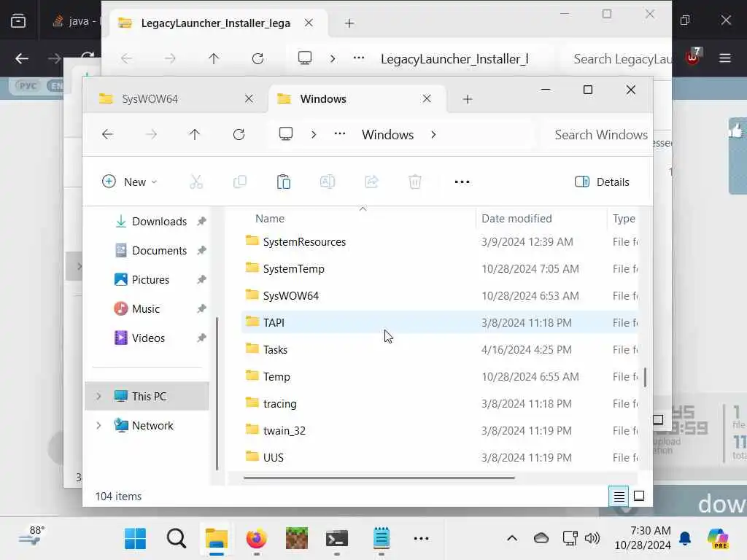Open Downloads in navigation pane
Screen dimensions: 747x560
(159, 222)
